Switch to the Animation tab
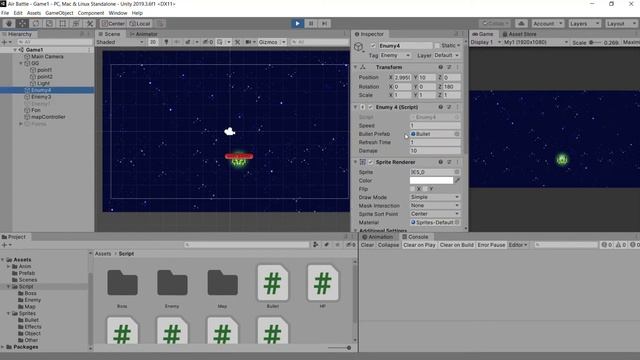 (378, 237)
